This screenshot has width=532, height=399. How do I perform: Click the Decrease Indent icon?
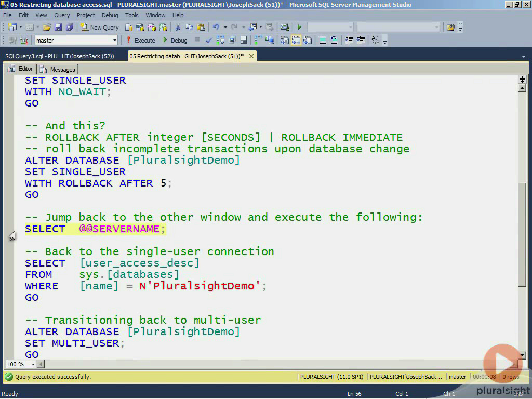click(x=349, y=41)
